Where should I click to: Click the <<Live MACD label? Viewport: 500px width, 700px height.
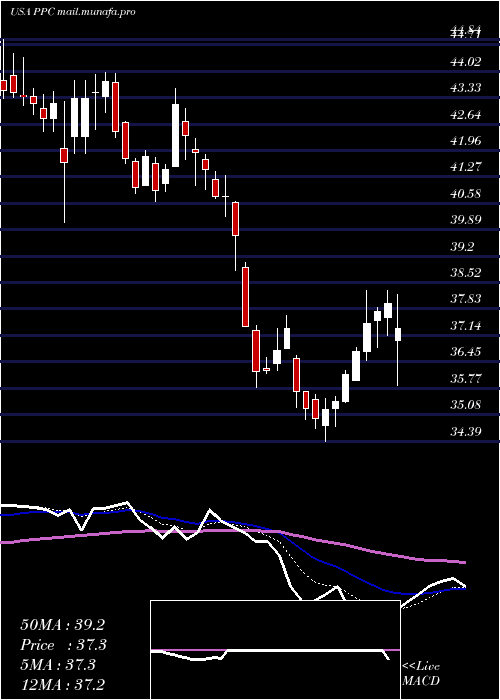click(x=421, y=674)
